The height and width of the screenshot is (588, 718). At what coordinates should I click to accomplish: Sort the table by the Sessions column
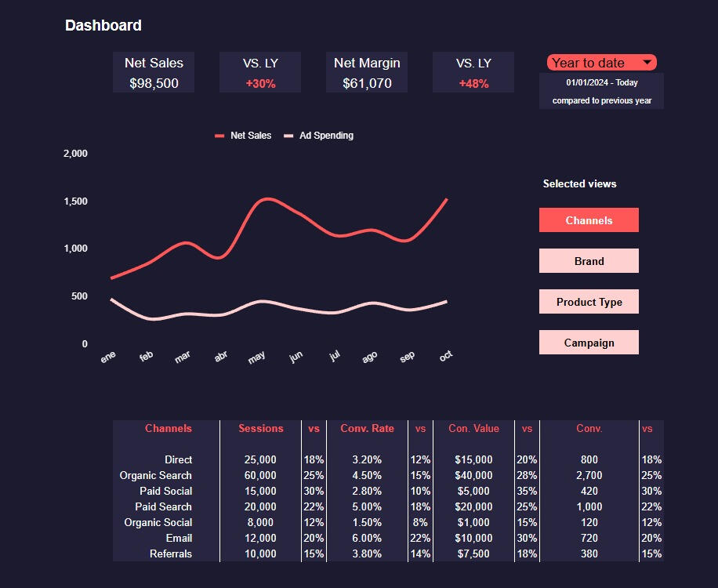[261, 428]
